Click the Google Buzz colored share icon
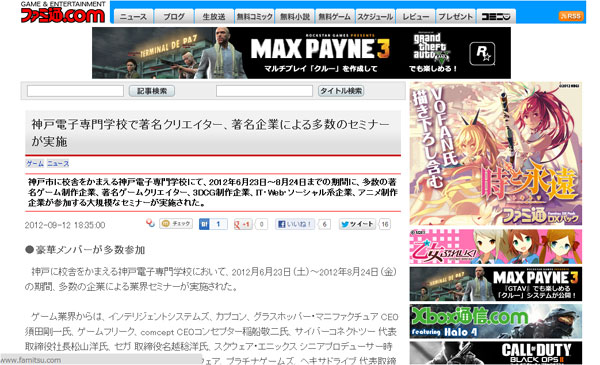Viewport: 600px width, 365px height. [150, 223]
